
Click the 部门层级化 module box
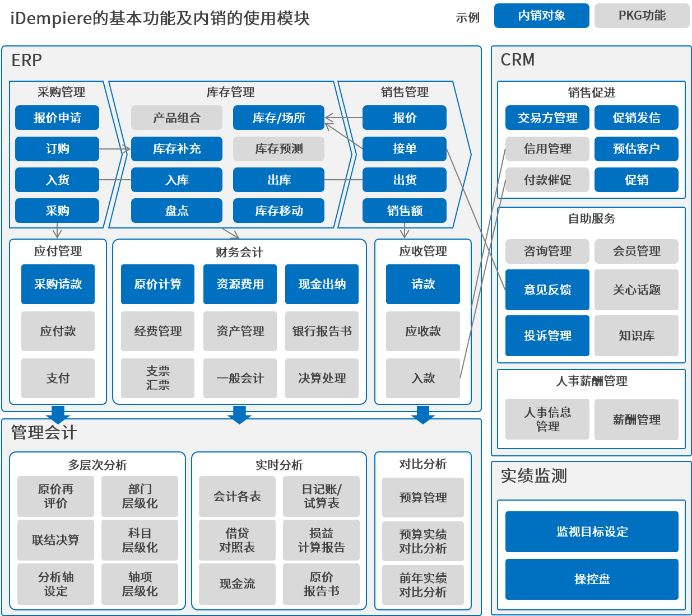click(x=140, y=497)
